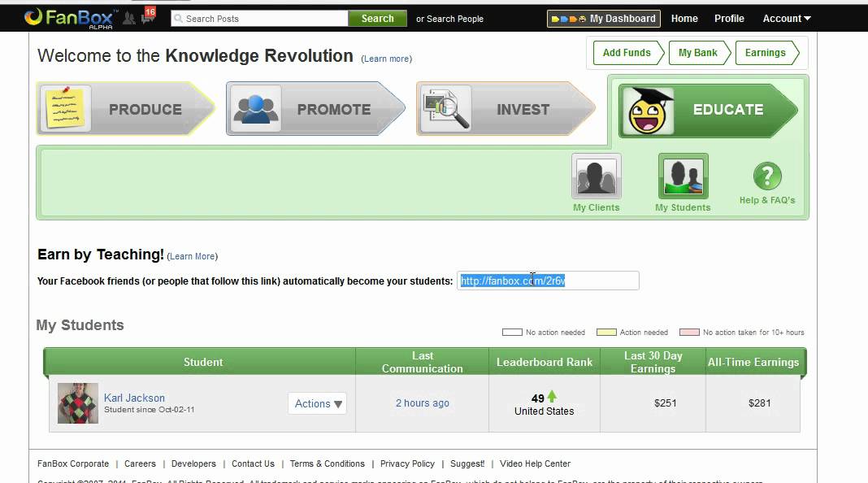Image resolution: width=868 pixels, height=483 pixels.
Task: Open My Dashboard
Action: (604, 18)
